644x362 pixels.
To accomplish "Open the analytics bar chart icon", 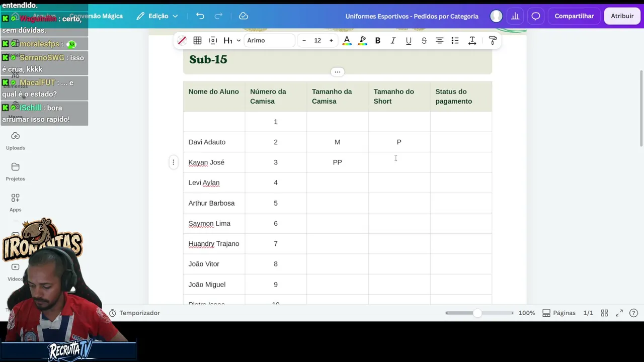I will coord(515,16).
